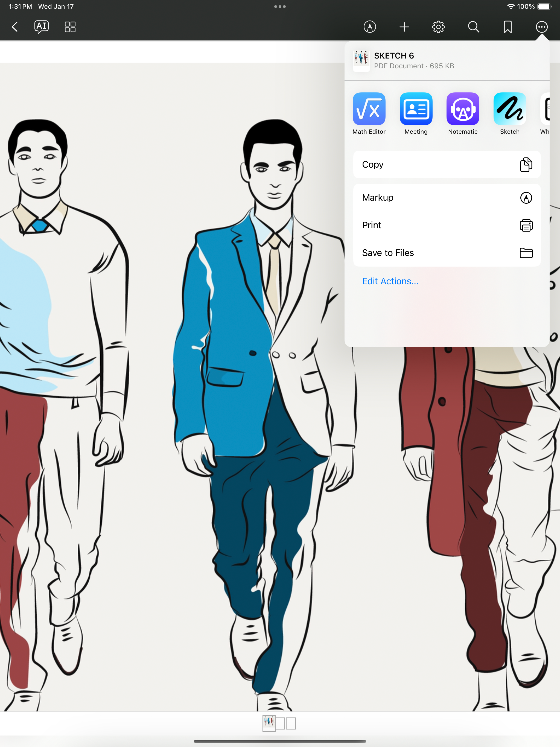Select the first page thumbnail at bottom
Screen dimensions: 560x747
tap(269, 723)
